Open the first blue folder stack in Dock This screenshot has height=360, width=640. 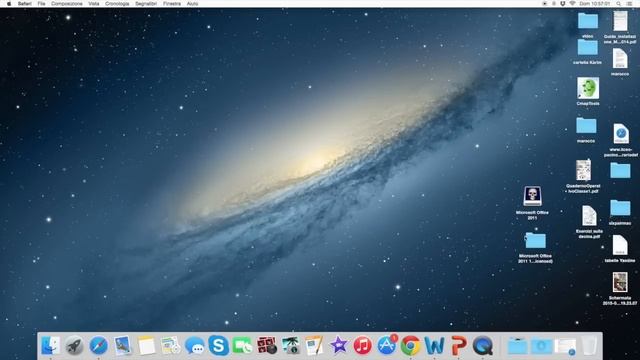click(x=517, y=346)
